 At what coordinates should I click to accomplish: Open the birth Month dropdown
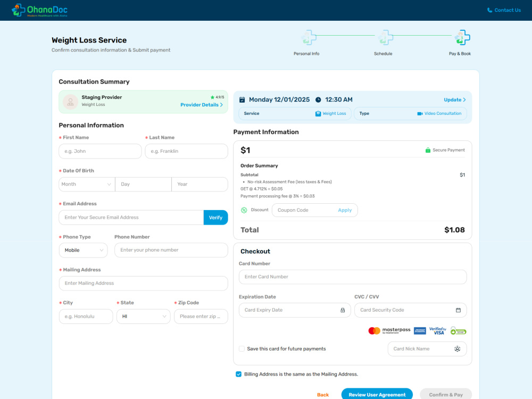pyautogui.click(x=87, y=184)
